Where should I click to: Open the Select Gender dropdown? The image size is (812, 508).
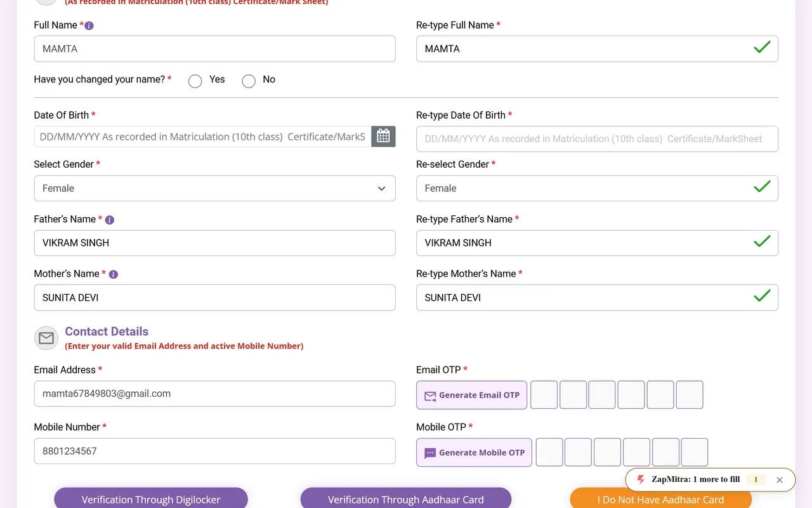click(x=214, y=189)
